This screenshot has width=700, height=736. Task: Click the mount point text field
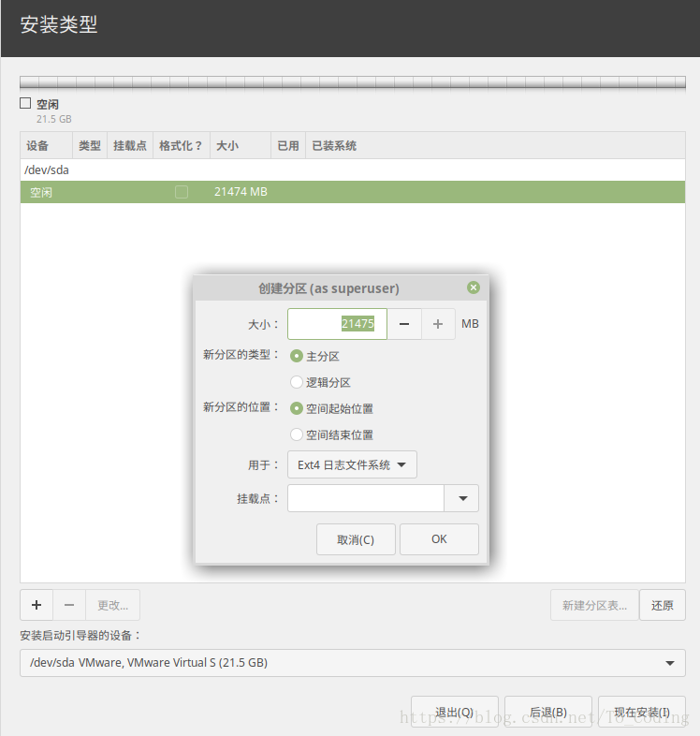pos(366,498)
